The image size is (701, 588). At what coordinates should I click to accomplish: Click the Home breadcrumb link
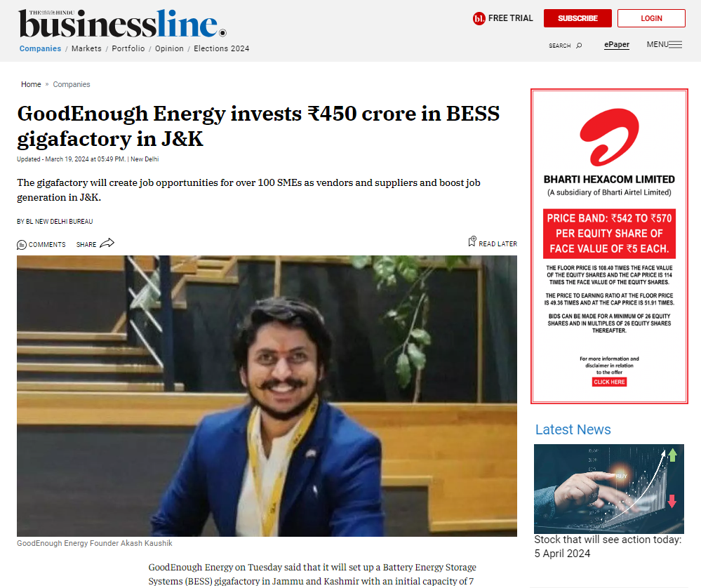pyautogui.click(x=31, y=84)
